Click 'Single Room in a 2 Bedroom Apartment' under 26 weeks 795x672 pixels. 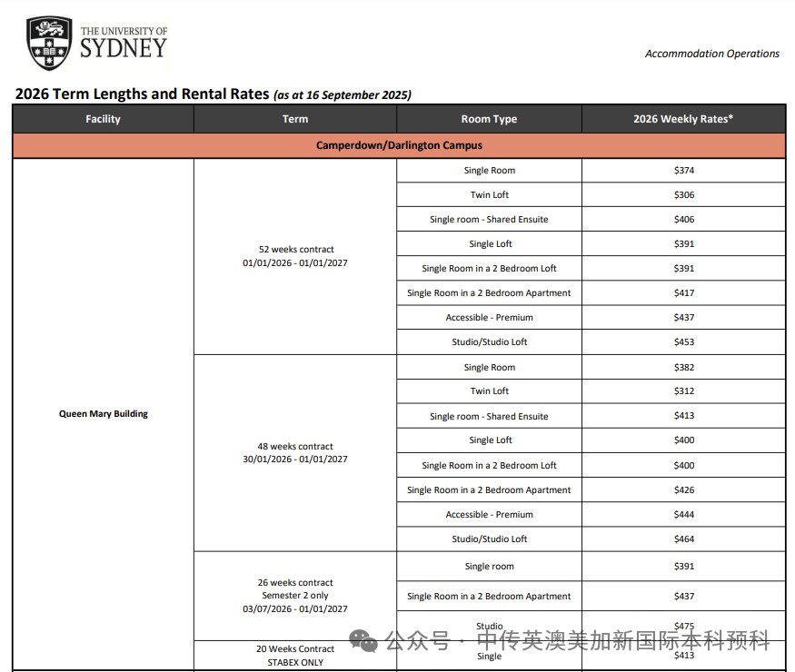coord(489,597)
